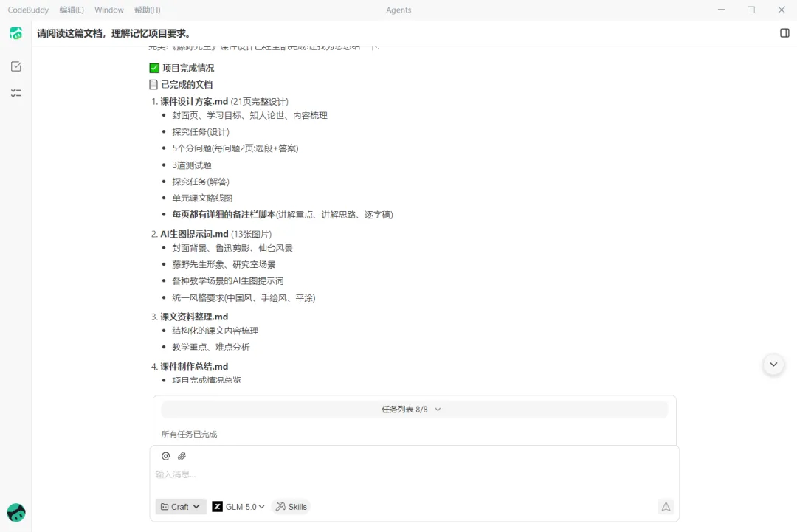Click the 5个分问题 bullet

click(235, 148)
